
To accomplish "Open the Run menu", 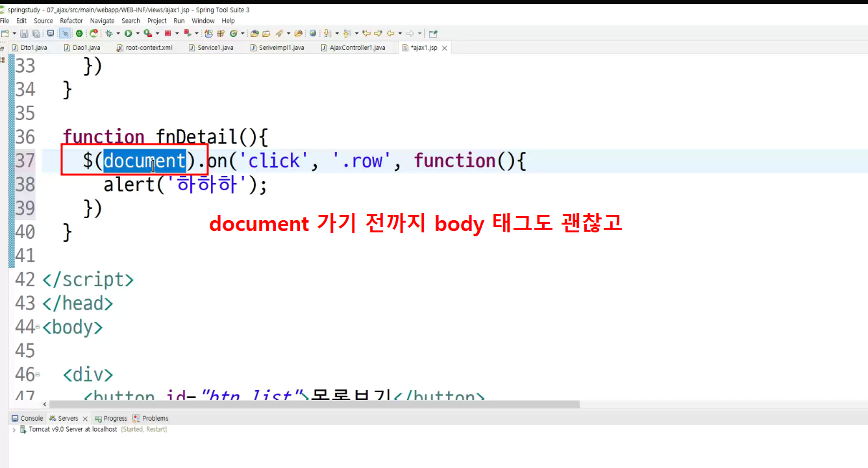I will (x=179, y=21).
